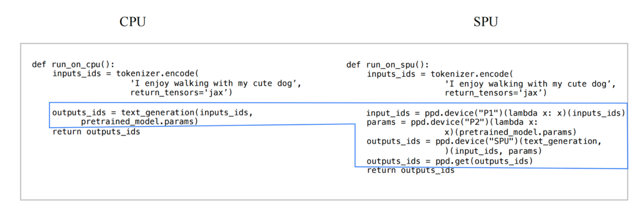Click 'outputs_ids = text_generation(inputs_ids,' line
The height and width of the screenshot is (213, 644).
(x=153, y=113)
